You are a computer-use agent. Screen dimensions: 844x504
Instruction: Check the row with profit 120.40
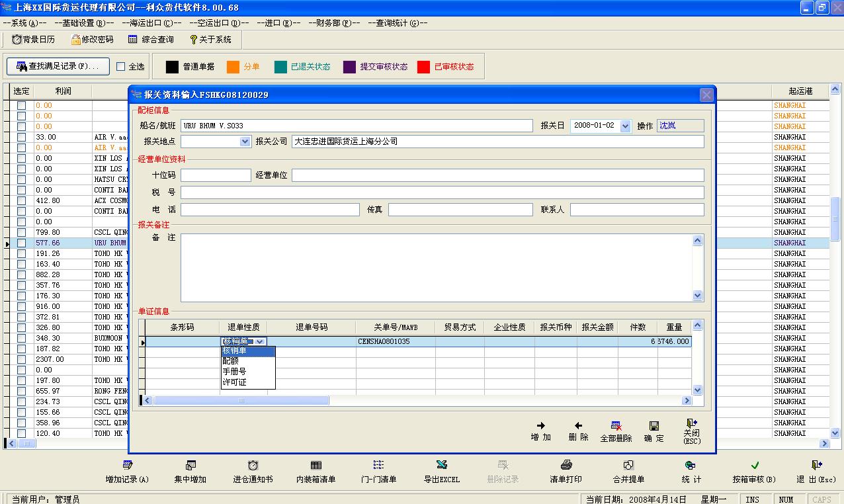click(x=21, y=433)
